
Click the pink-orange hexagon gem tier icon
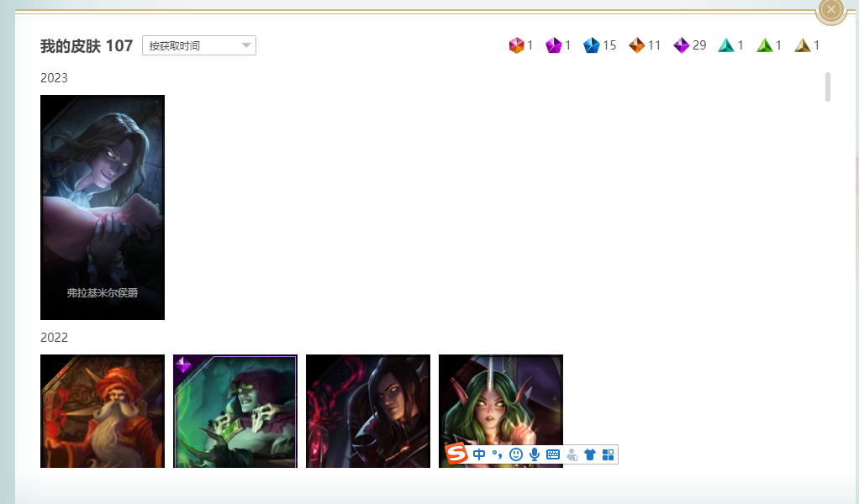click(516, 45)
